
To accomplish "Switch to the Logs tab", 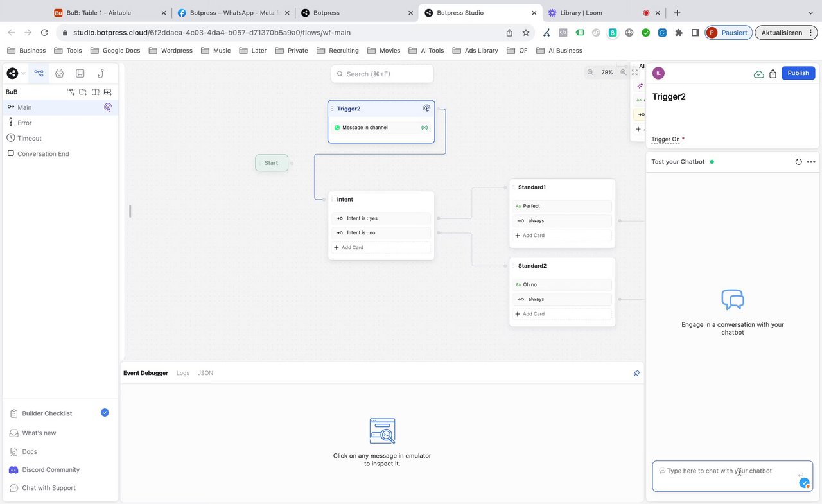I will pos(183,373).
